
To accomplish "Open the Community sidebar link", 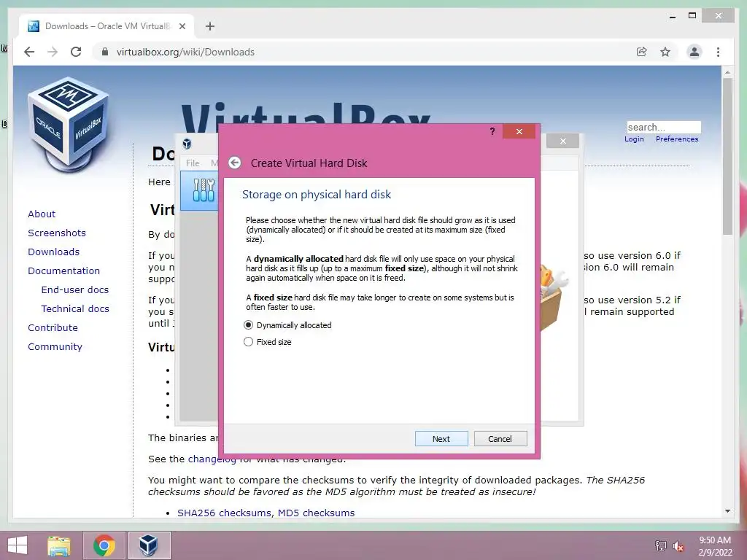I will [55, 346].
